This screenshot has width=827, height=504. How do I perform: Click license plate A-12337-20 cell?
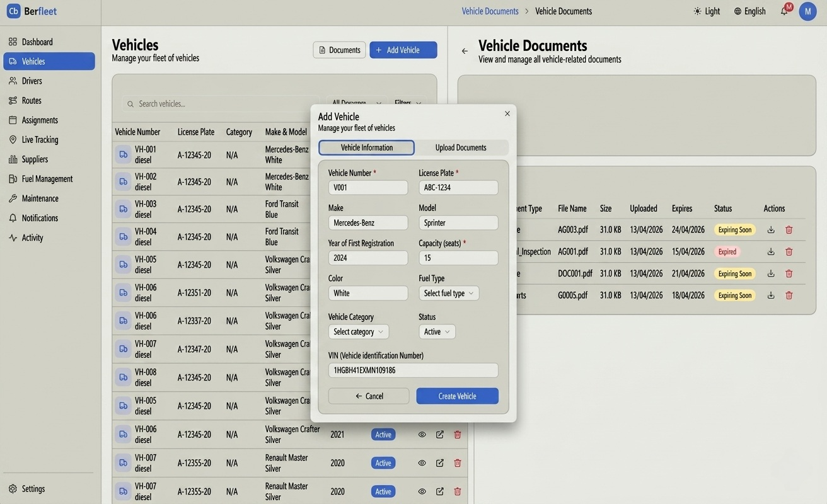(194, 321)
